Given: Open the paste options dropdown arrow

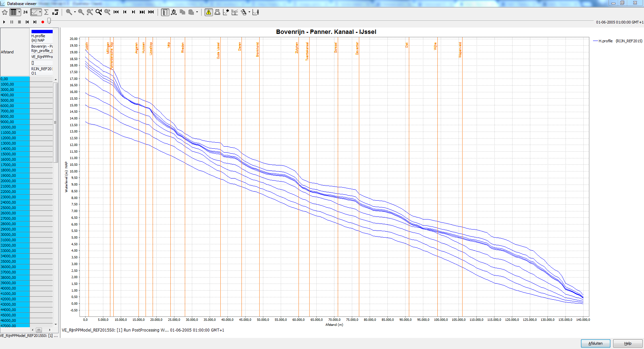Looking at the screenshot, I should [x=197, y=12].
